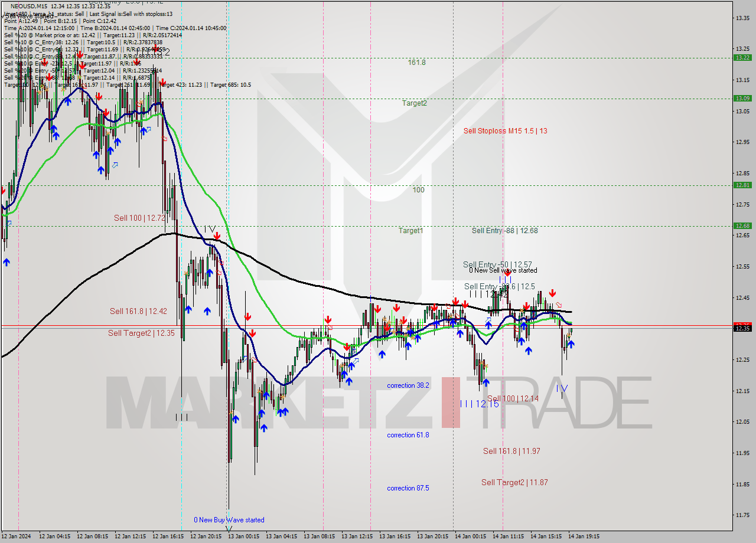Click the green 'Target2' label
Screen dimensions: 756x543
point(415,103)
